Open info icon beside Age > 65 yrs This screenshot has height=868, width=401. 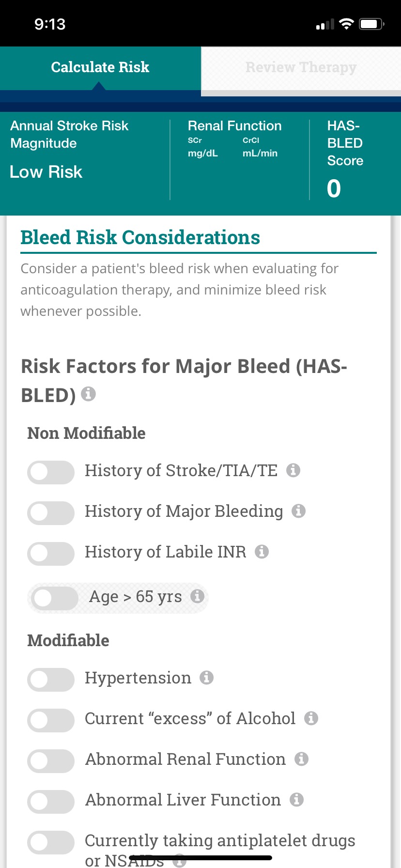pos(197,596)
